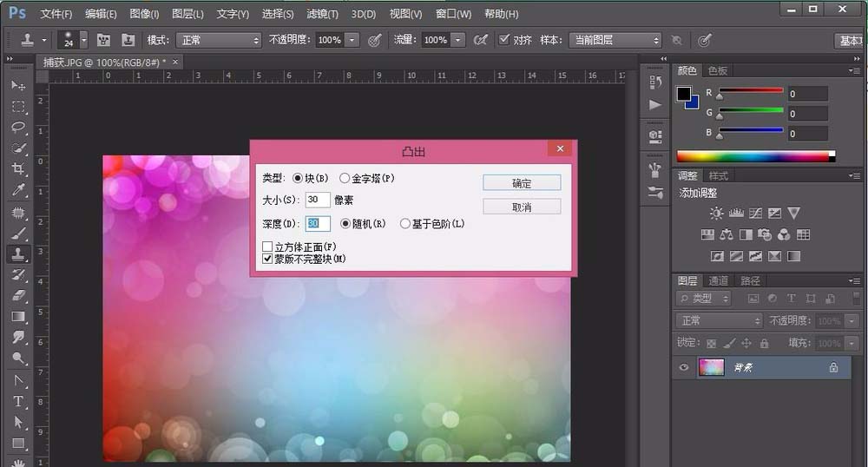Open the brush preset picker arrow
The image size is (868, 467).
coord(83,40)
